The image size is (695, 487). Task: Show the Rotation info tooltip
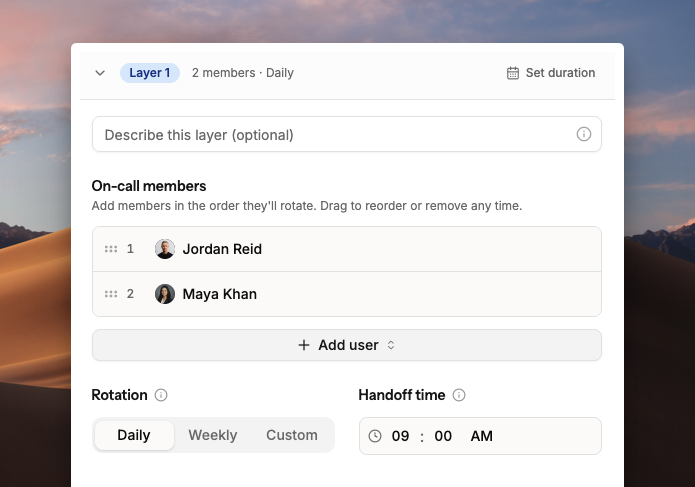pyautogui.click(x=161, y=395)
